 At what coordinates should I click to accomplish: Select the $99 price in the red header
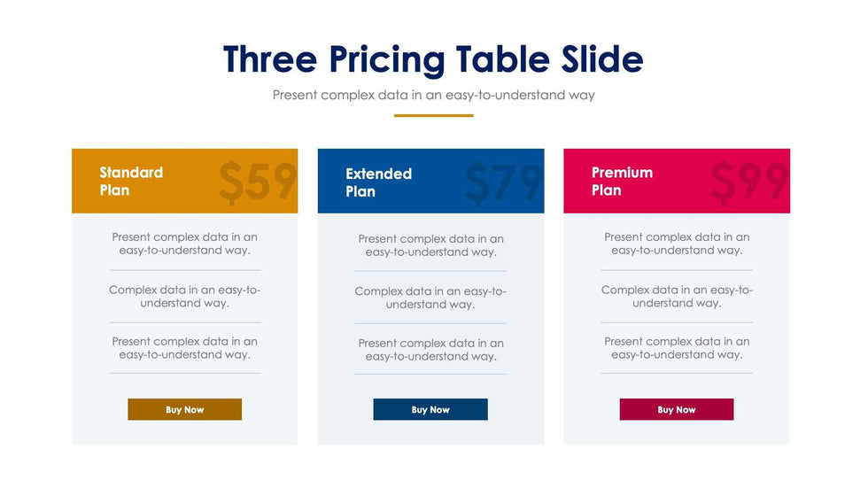(x=749, y=182)
